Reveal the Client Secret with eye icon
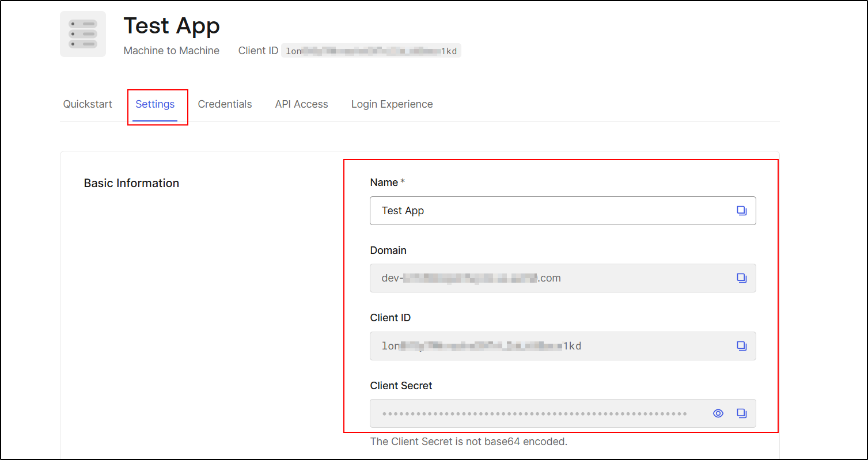This screenshot has width=868, height=460. pos(718,413)
